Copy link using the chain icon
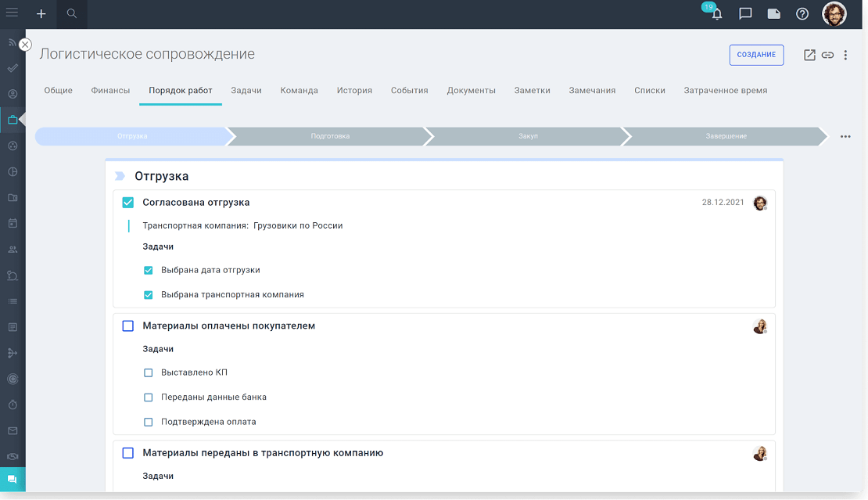The image size is (868, 500). click(x=827, y=55)
